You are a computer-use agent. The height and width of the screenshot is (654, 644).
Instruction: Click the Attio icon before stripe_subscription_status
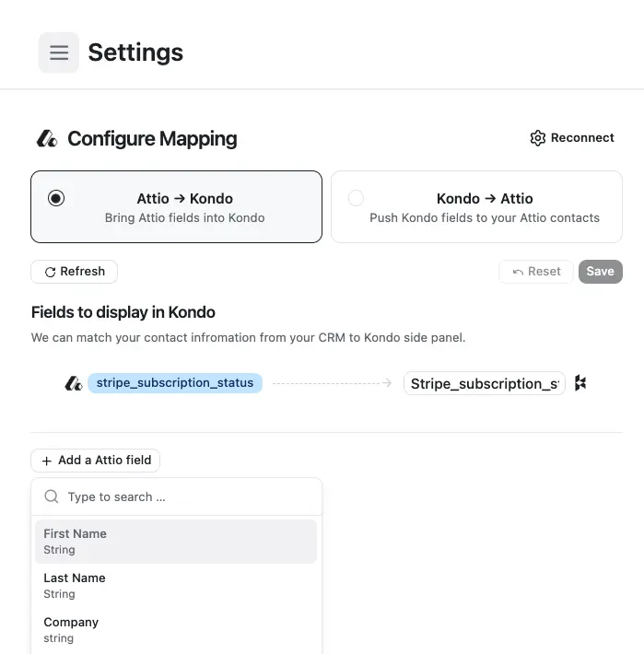[x=74, y=383]
